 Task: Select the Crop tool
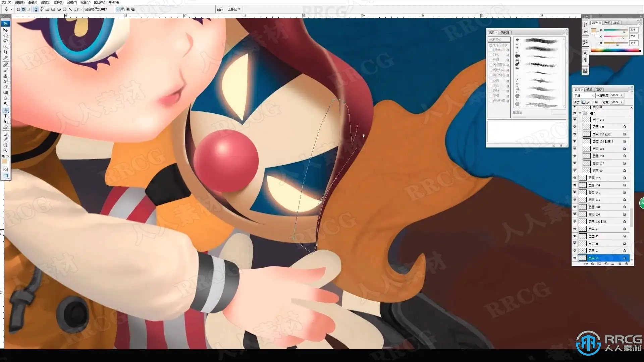(5, 52)
